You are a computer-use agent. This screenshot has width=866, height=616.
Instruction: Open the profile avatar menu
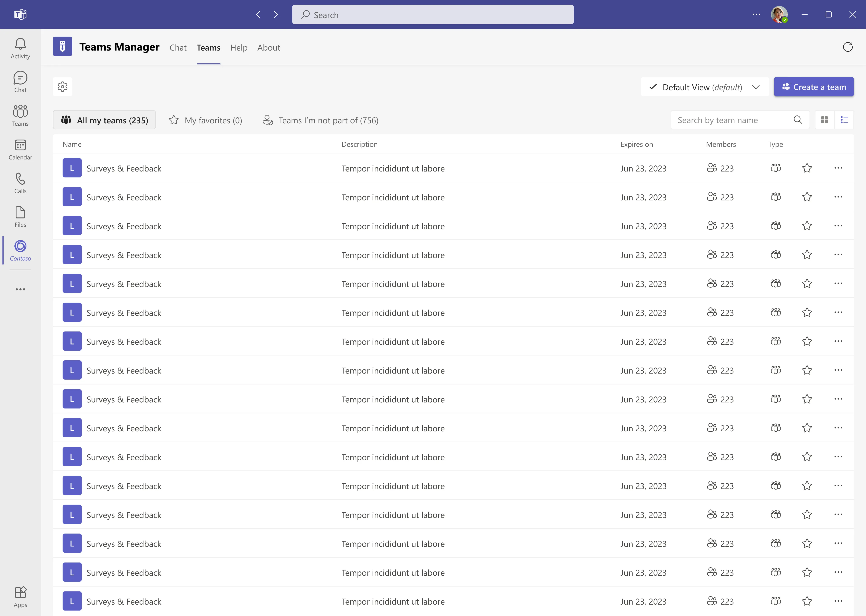pos(779,14)
